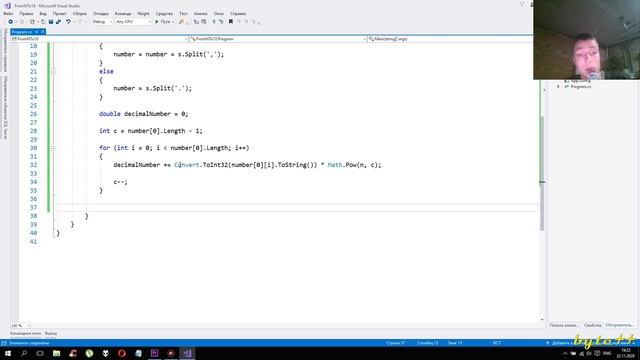Switch to the Выход output tab
The image size is (640, 360).
51,333
